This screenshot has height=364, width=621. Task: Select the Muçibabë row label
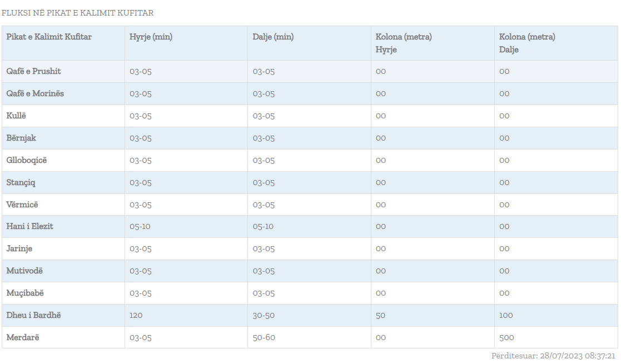[25, 293]
